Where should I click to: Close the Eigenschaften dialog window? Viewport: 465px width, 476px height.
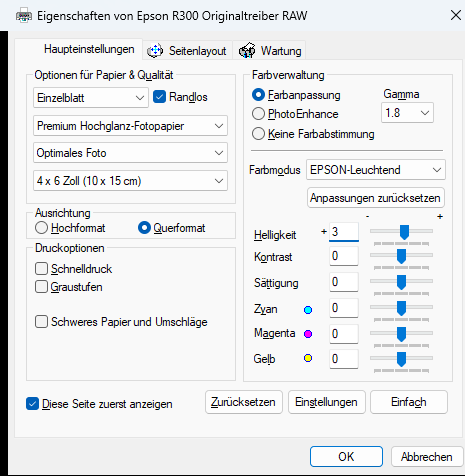click(456, 15)
